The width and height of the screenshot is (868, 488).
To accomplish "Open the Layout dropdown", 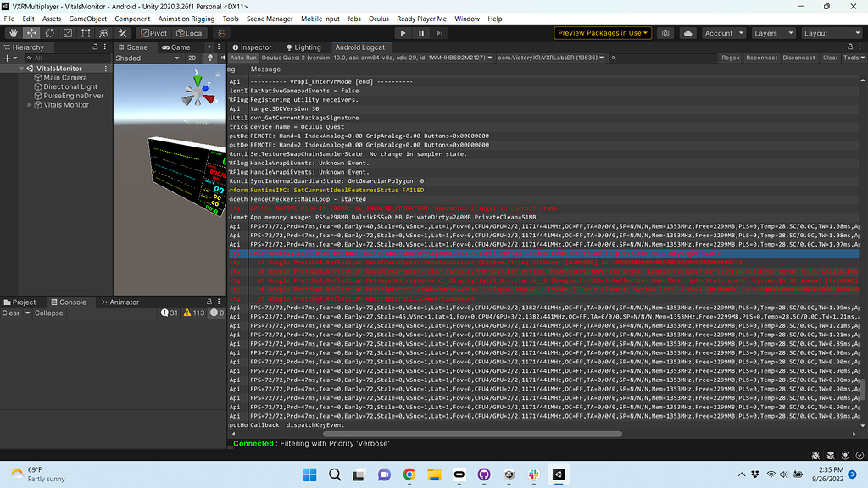I will [829, 33].
